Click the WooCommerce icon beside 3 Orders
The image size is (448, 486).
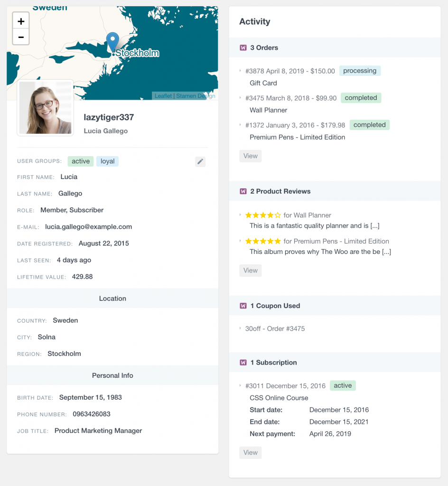click(x=243, y=47)
